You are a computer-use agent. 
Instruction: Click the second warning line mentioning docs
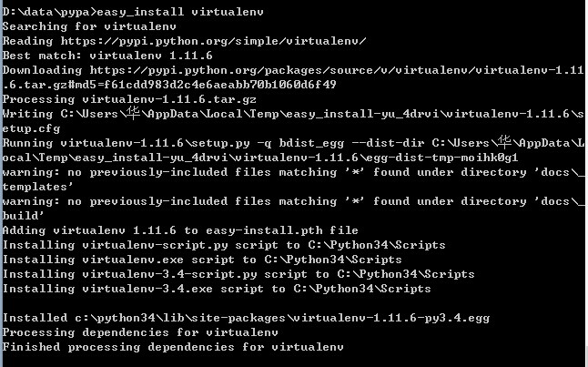[x=293, y=201]
